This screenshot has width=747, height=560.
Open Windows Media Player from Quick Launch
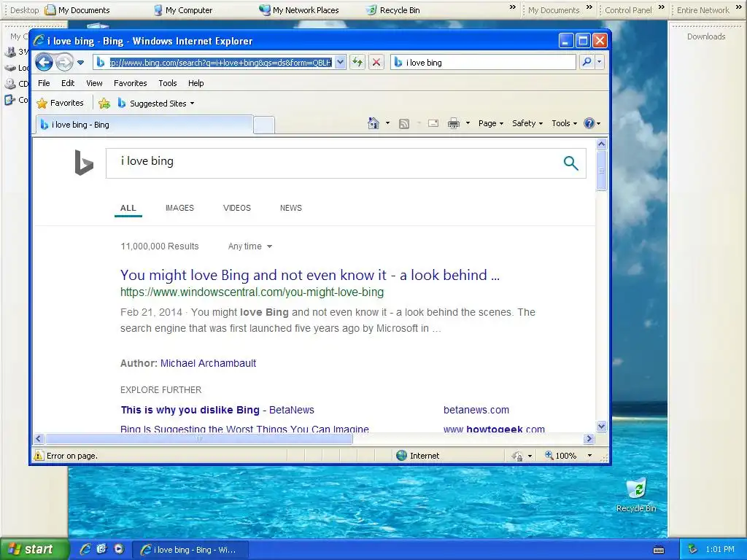click(119, 549)
